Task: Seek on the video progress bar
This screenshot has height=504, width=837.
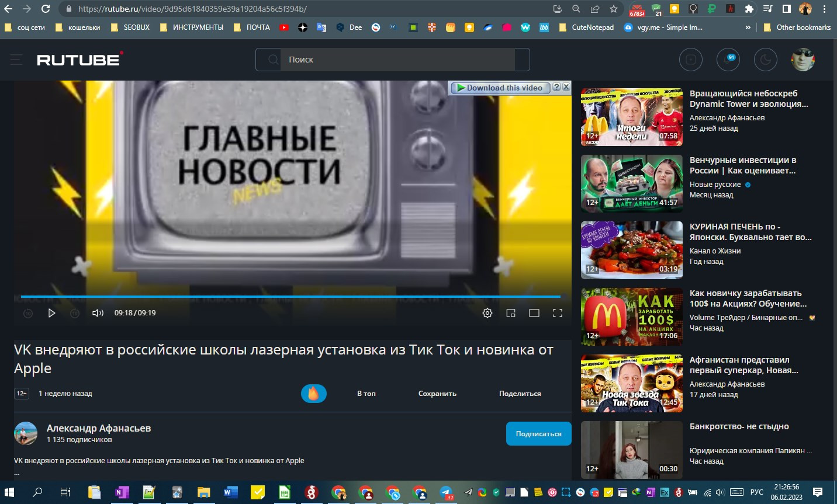Action: click(x=290, y=297)
